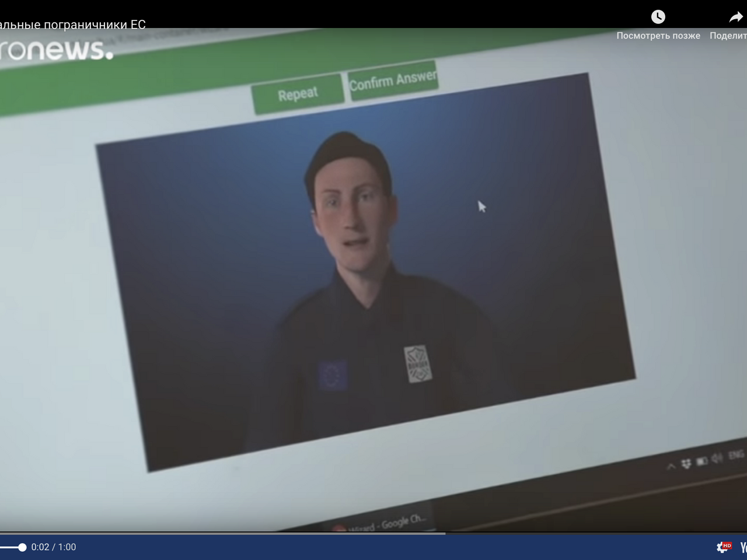Click the Dropbox tray icon in filmed taskbar

pos(686,463)
